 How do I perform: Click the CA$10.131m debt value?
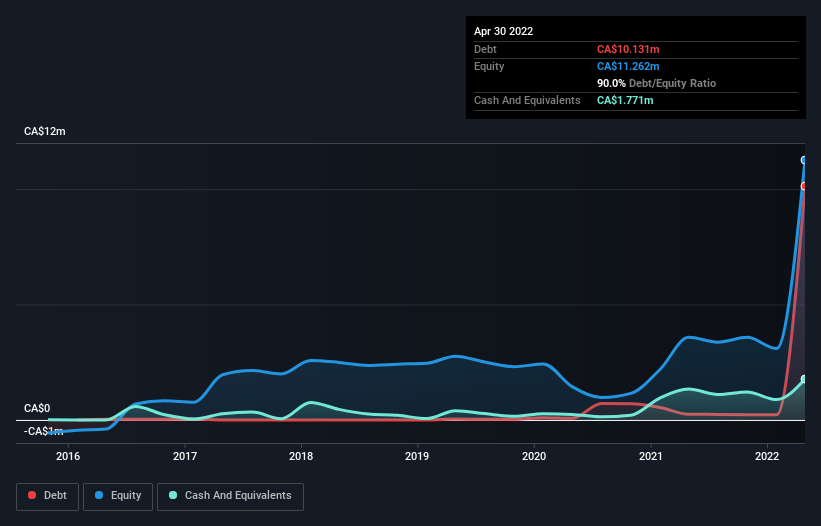click(x=628, y=49)
